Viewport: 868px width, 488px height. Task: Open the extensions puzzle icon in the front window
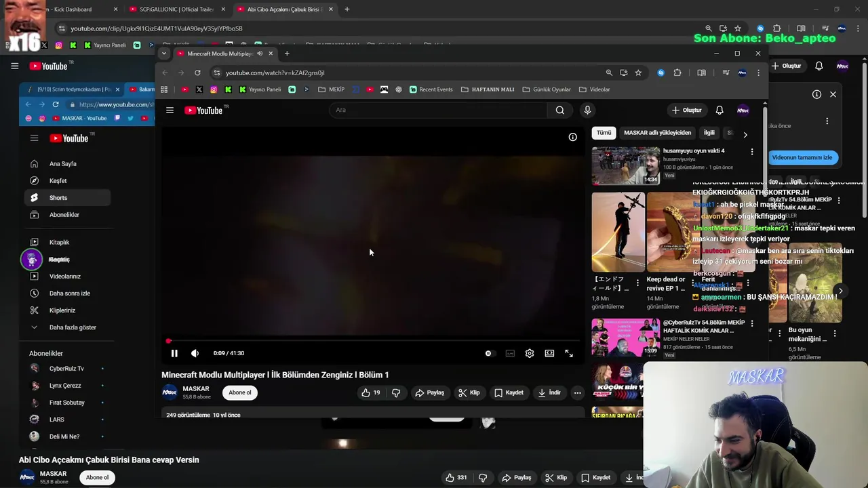pos(677,73)
